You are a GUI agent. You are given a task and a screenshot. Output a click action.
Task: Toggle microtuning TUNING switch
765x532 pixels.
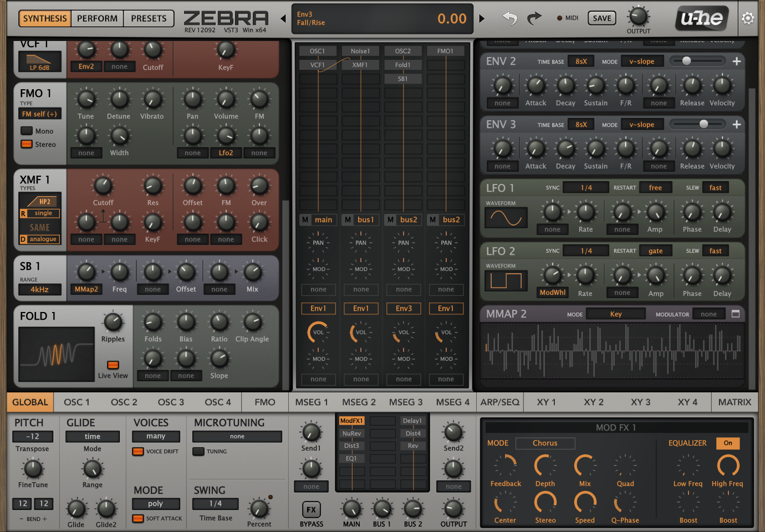tap(198, 452)
